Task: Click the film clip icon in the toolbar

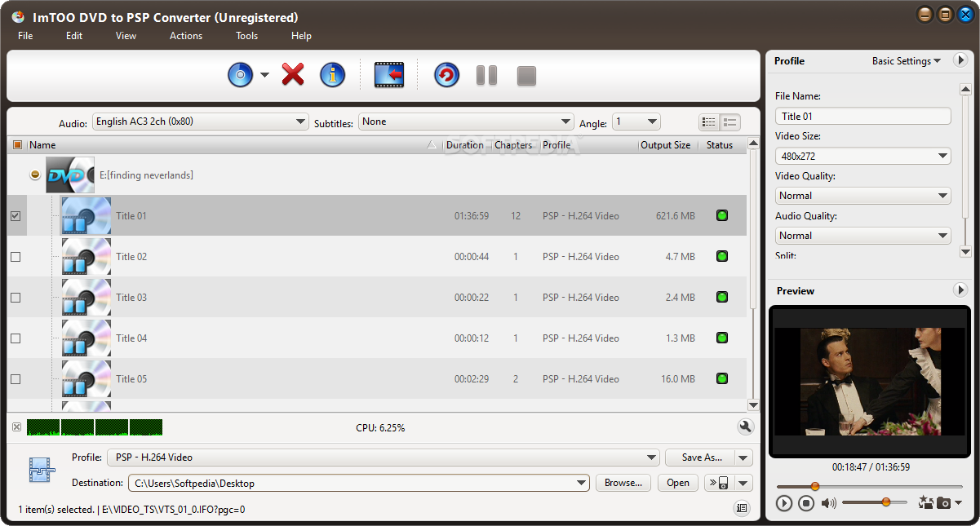Action: (389, 75)
